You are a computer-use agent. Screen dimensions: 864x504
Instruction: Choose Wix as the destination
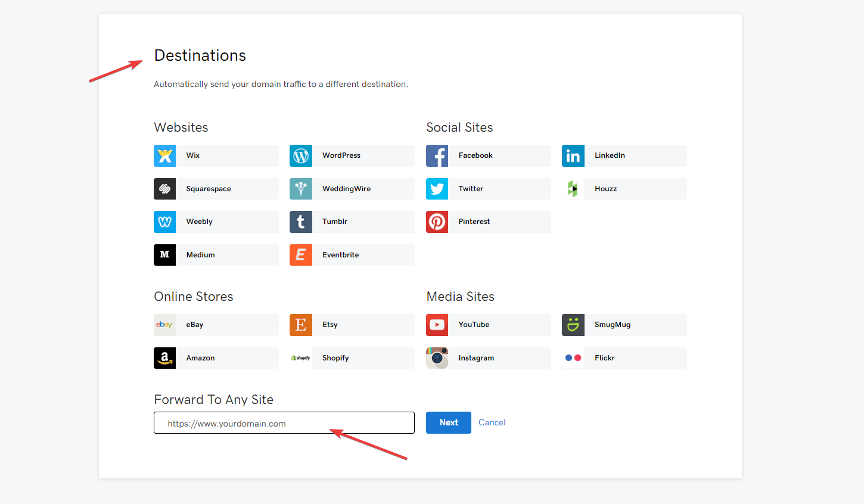click(216, 155)
